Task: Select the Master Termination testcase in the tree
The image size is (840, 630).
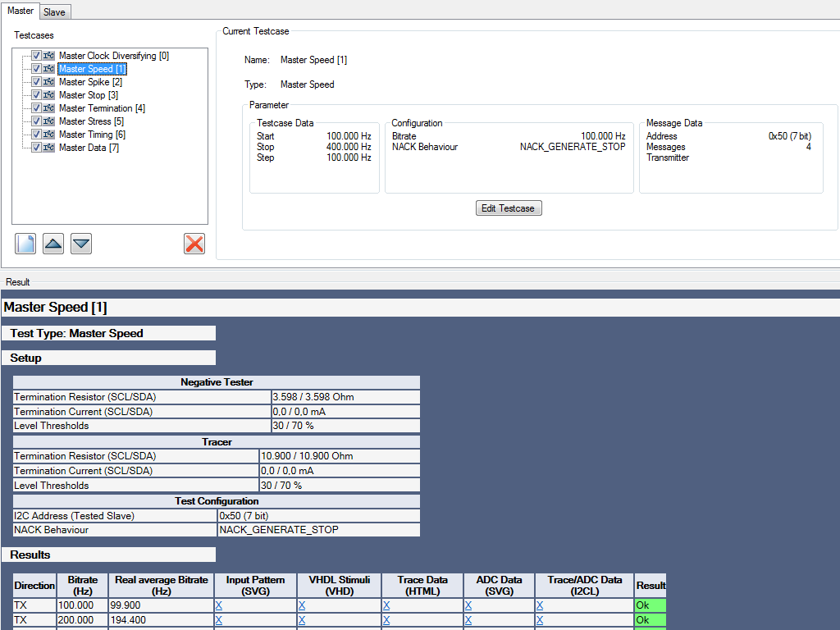Action: (x=102, y=107)
